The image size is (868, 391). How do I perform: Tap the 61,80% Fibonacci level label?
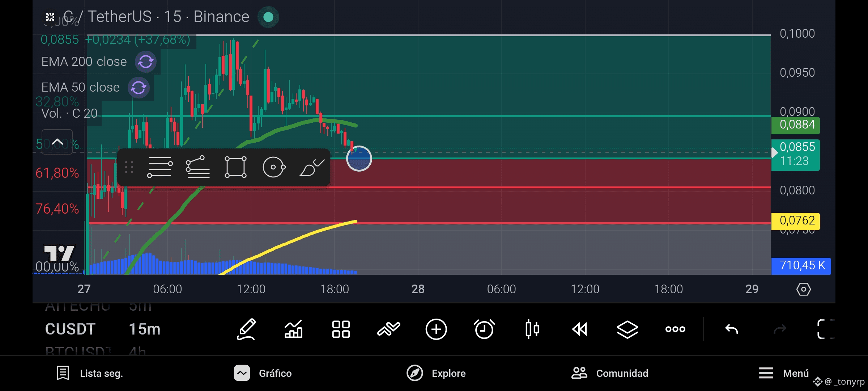57,173
